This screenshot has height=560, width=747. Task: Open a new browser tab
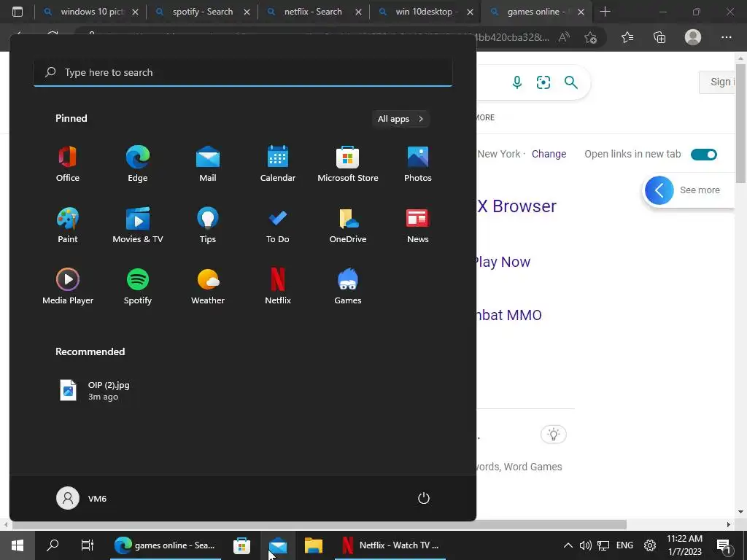coord(605,12)
